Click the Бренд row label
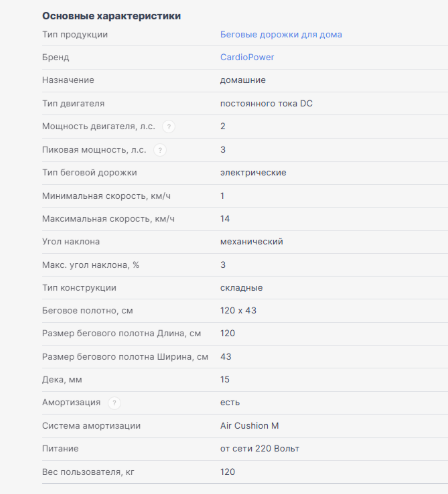This screenshot has height=494, width=448. click(55, 57)
